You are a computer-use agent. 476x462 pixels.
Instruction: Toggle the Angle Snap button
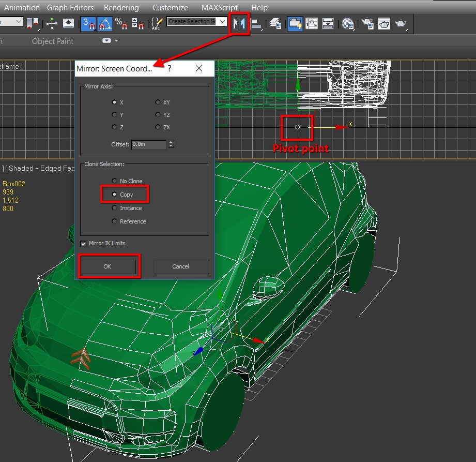[104, 24]
